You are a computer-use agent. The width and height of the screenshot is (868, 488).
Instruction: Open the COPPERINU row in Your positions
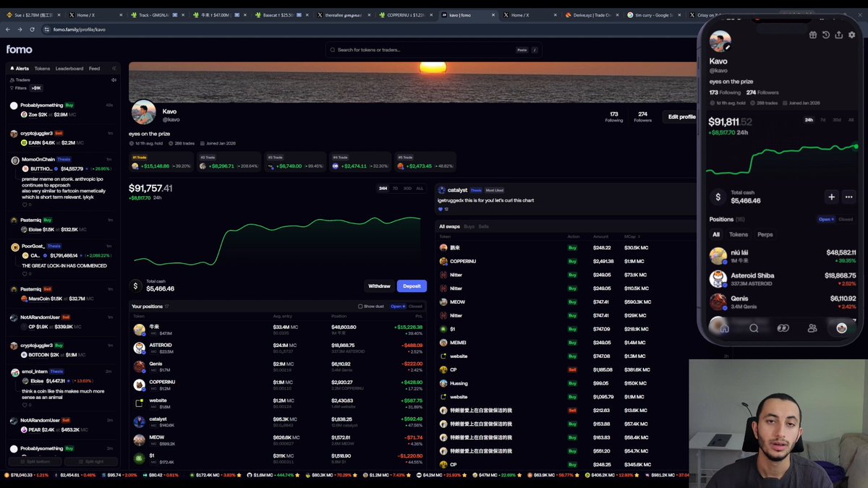point(277,384)
